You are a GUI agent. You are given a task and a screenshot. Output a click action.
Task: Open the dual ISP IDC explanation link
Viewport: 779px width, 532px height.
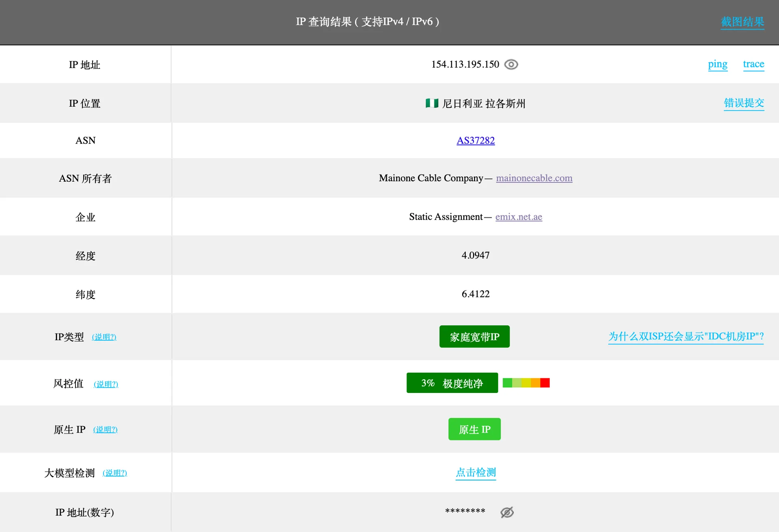tap(686, 337)
